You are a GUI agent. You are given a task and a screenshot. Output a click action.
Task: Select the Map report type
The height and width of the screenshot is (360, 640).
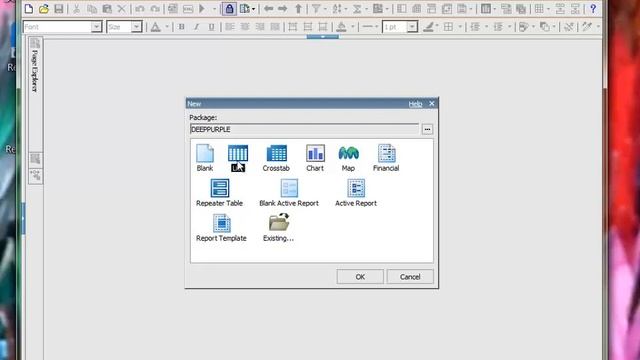tap(348, 158)
